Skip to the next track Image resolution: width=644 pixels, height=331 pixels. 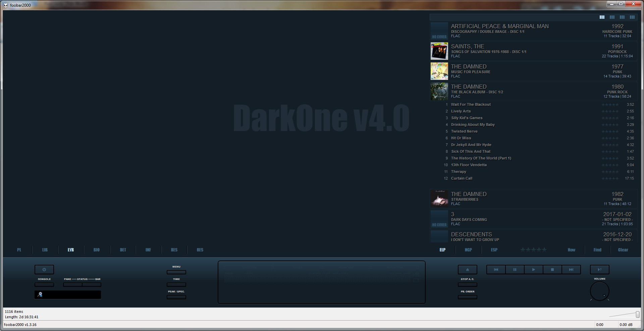571,270
